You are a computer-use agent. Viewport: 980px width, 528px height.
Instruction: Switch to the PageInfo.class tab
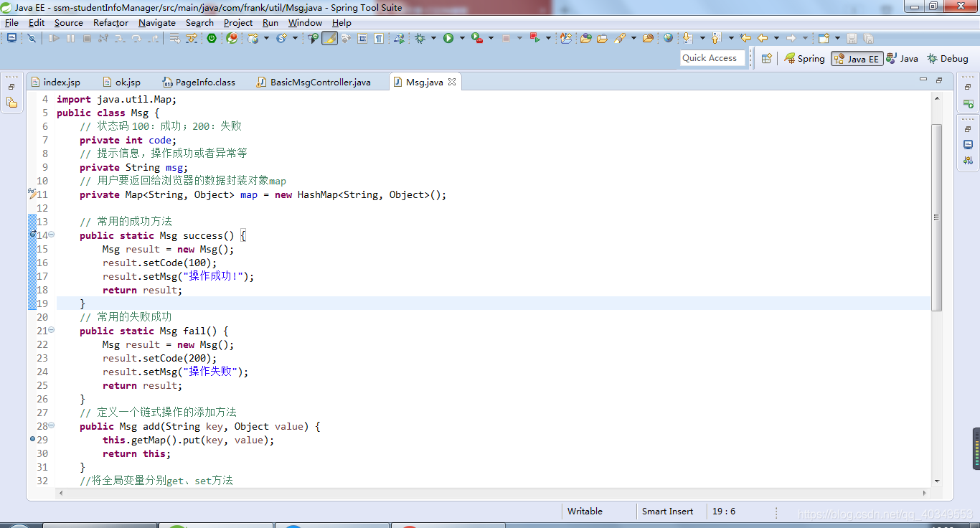pos(199,82)
